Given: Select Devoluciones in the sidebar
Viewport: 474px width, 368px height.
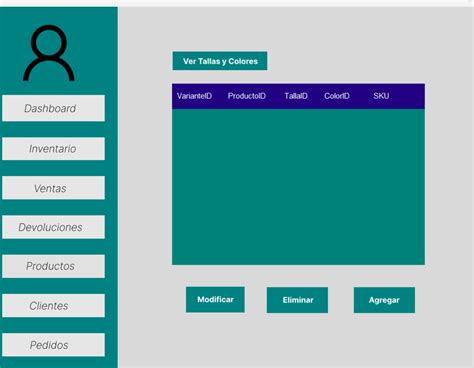Looking at the screenshot, I should (x=53, y=227).
